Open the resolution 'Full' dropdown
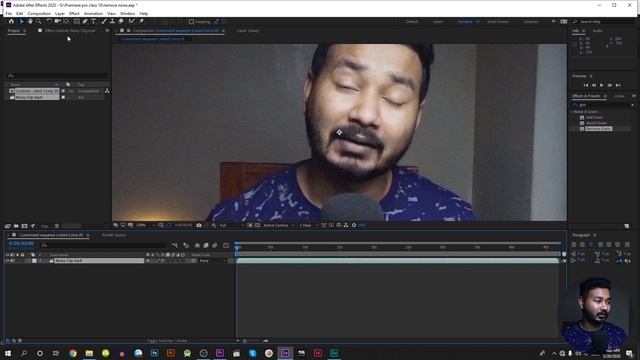The image size is (640, 360). coord(231,225)
